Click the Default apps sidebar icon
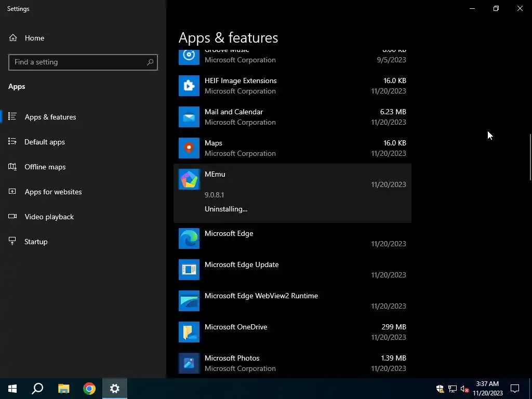Screen dimensions: 532x399 click(x=12, y=141)
